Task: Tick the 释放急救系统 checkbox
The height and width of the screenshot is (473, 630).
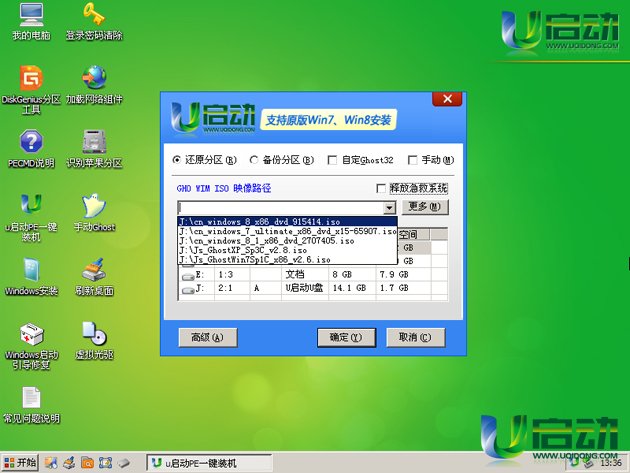Action: pyautogui.click(x=380, y=188)
